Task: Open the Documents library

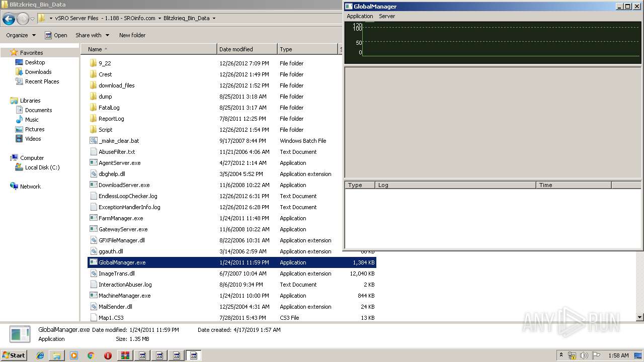Action: click(x=38, y=110)
